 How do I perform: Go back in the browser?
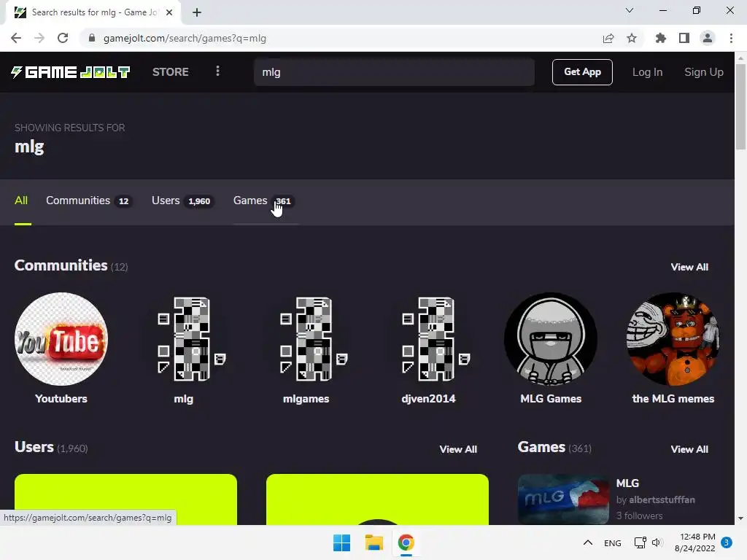click(16, 38)
